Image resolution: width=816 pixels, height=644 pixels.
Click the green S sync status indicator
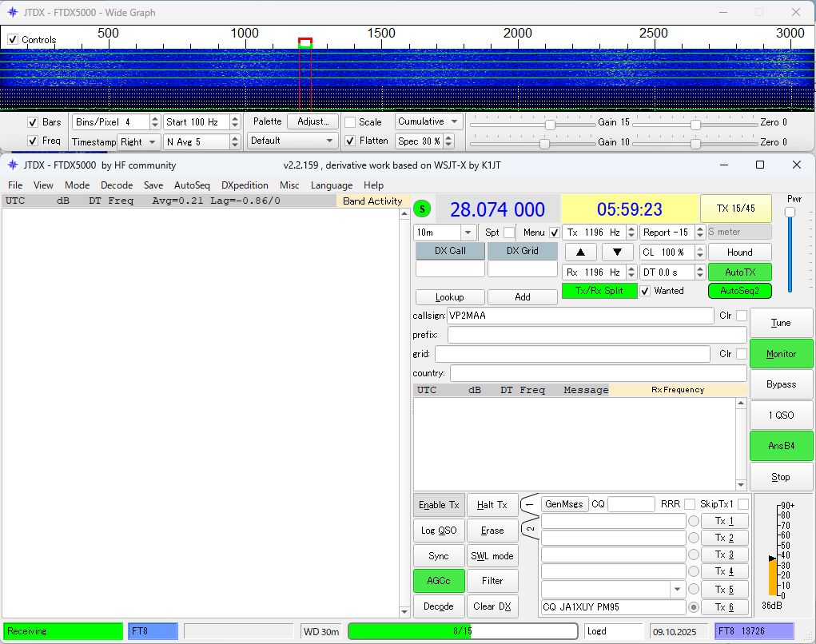point(422,208)
